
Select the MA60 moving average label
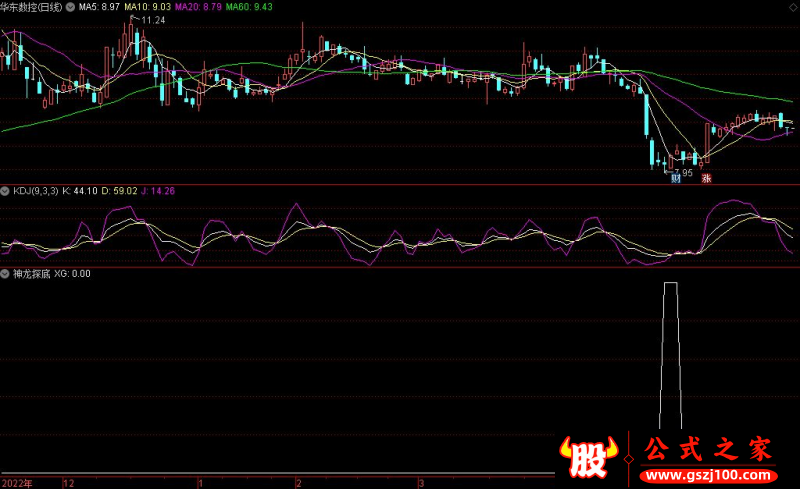click(x=249, y=6)
